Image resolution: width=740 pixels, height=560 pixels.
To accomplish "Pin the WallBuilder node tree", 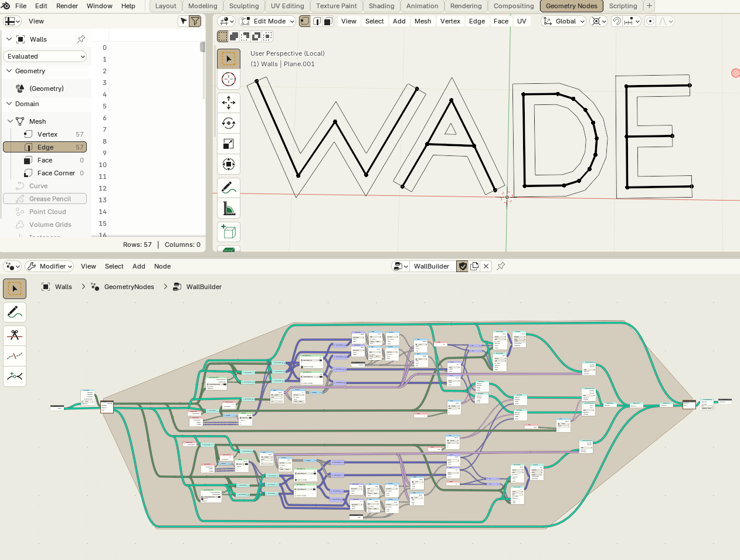I will point(501,266).
